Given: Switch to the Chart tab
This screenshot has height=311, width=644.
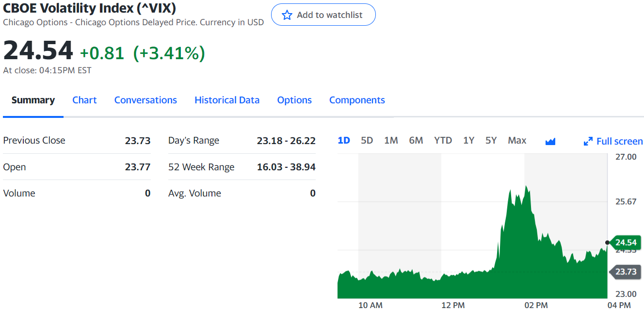Looking at the screenshot, I should [84, 100].
